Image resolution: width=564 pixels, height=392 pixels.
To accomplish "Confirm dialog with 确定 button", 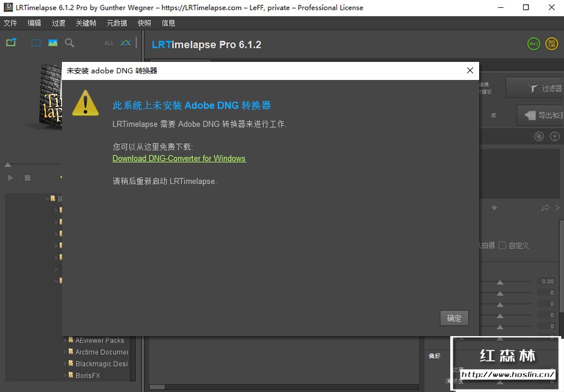I will (x=454, y=318).
